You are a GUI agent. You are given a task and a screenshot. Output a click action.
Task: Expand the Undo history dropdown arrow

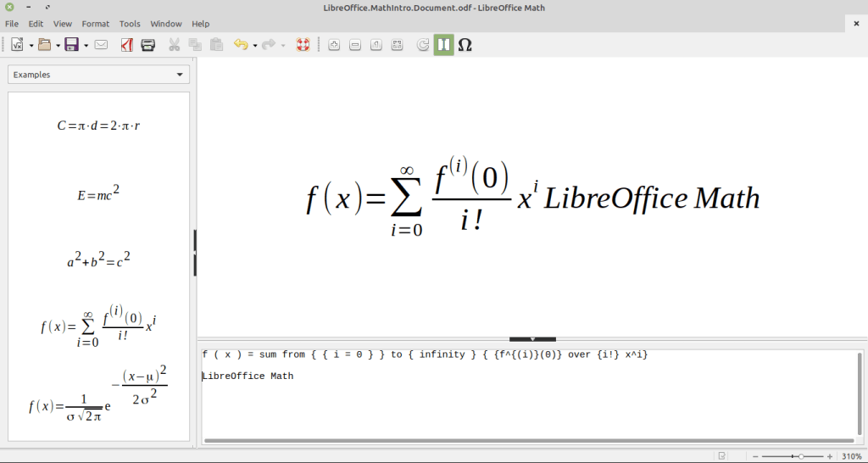pyautogui.click(x=254, y=46)
